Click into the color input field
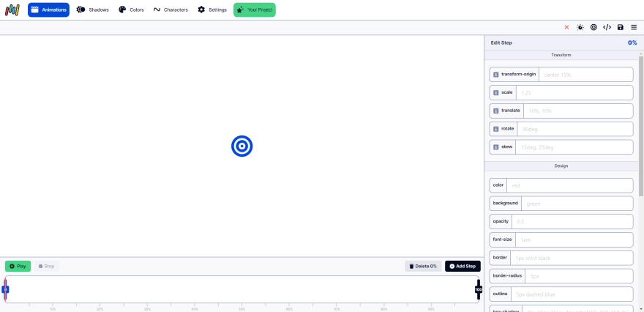This screenshot has width=644, height=312. click(569, 185)
